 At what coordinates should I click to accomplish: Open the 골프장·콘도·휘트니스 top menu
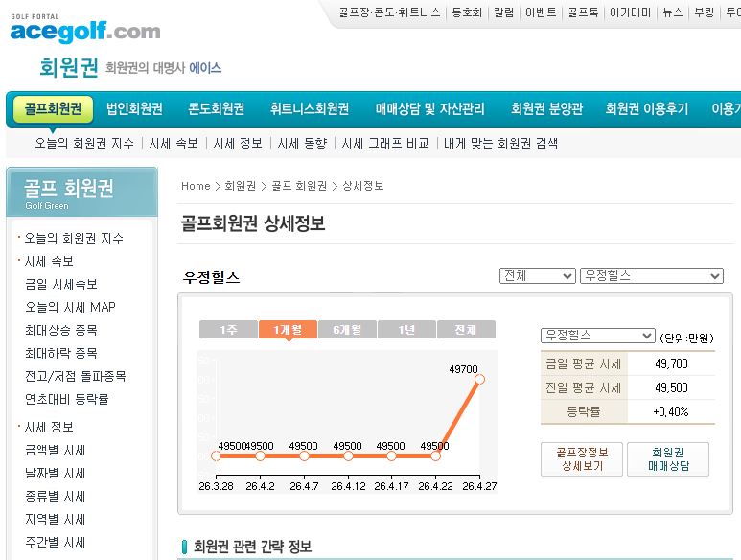click(389, 12)
